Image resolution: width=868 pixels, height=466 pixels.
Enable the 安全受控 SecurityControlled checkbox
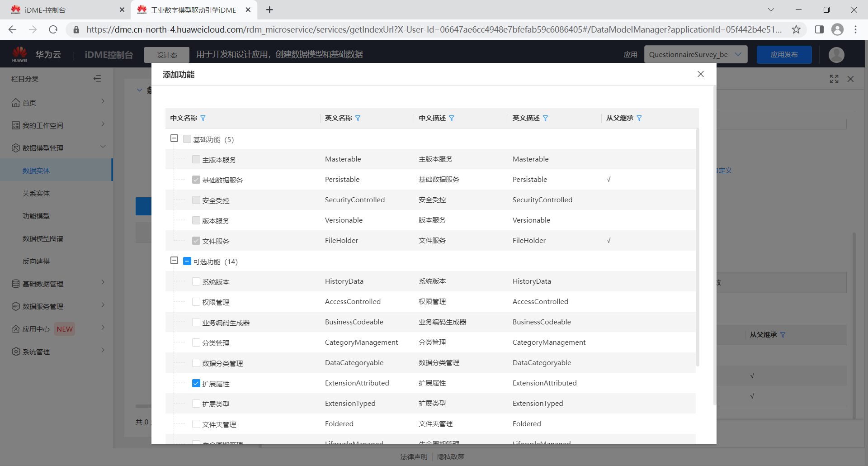tap(196, 200)
